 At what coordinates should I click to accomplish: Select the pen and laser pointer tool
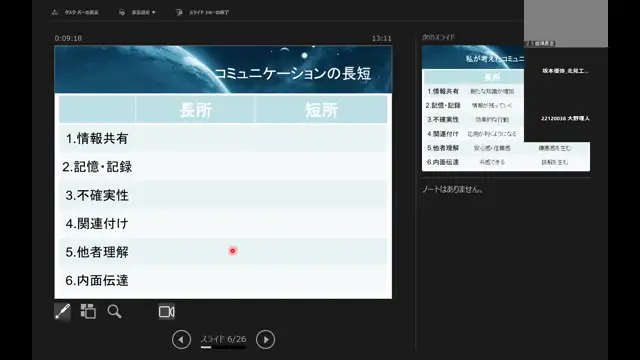point(62,312)
